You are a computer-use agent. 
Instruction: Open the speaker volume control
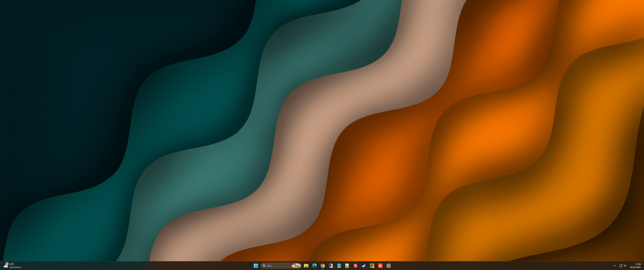click(x=625, y=266)
